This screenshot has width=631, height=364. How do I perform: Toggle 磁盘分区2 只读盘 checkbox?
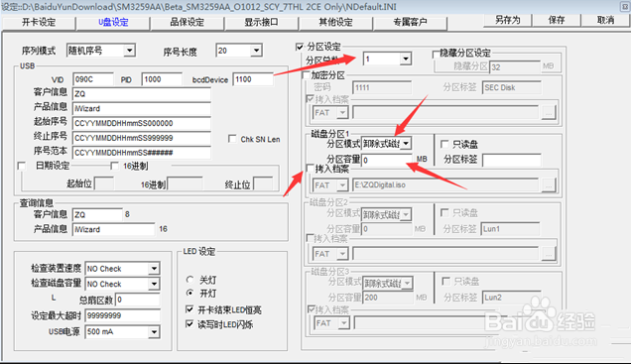444,212
